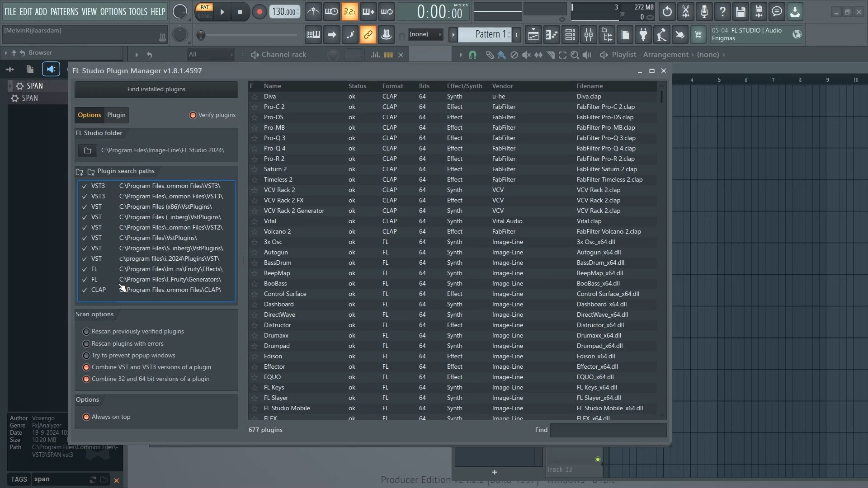Click the shopping cart content library icon
Viewport: 868px width, 488px height.
point(698,35)
